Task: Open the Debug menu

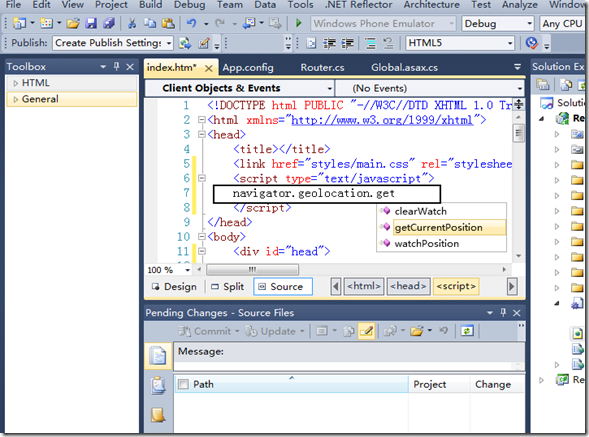Action: click(189, 5)
